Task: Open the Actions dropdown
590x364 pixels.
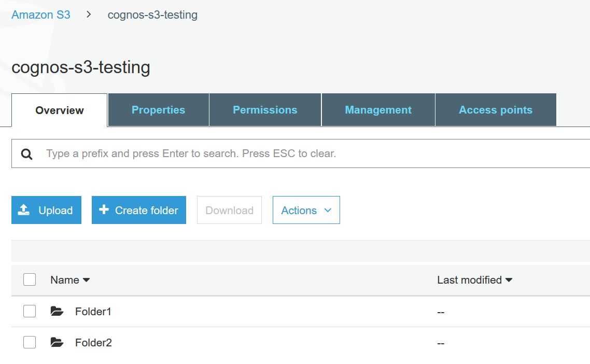Action: coord(306,210)
